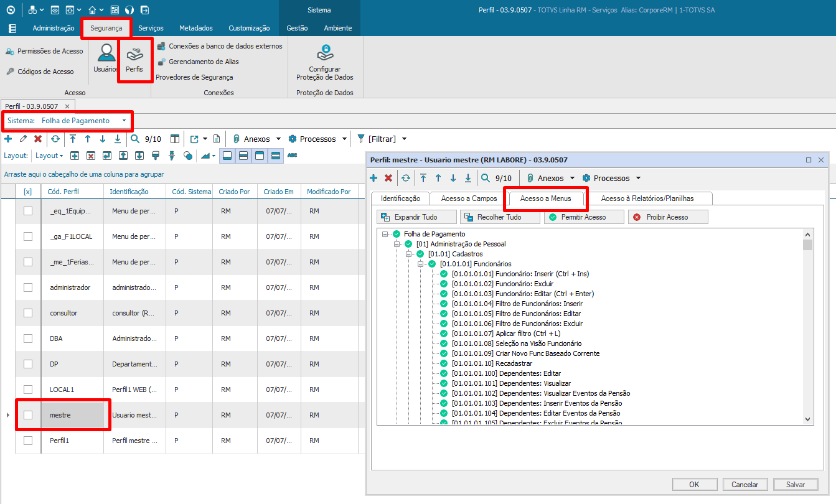Add a new record in Perfil mestre dialog

click(373, 178)
